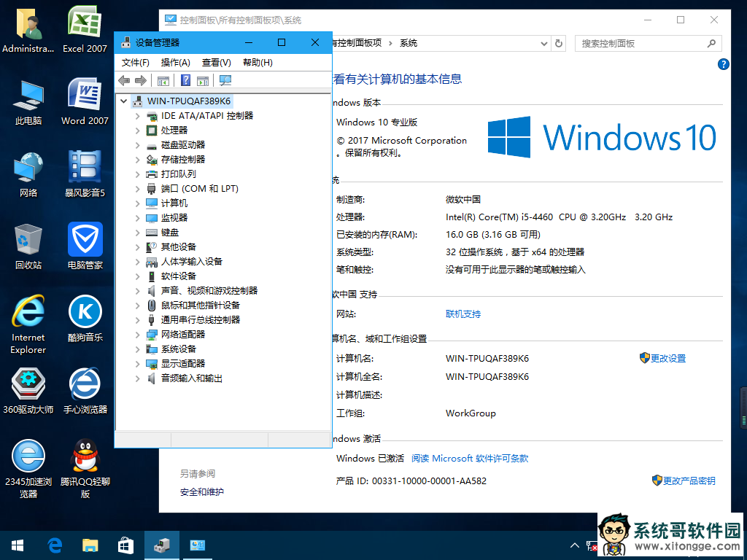Image resolution: width=747 pixels, height=560 pixels.
Task: Click 系统 breadcrumb in address bar
Action: click(x=409, y=43)
